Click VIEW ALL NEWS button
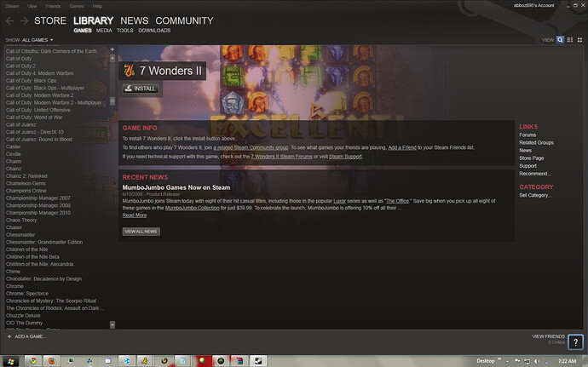 141,231
